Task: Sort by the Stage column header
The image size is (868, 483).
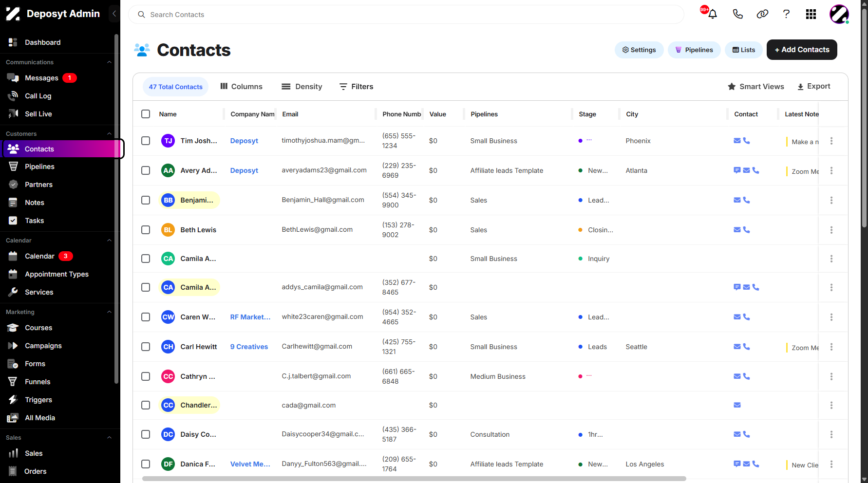Action: coord(587,114)
